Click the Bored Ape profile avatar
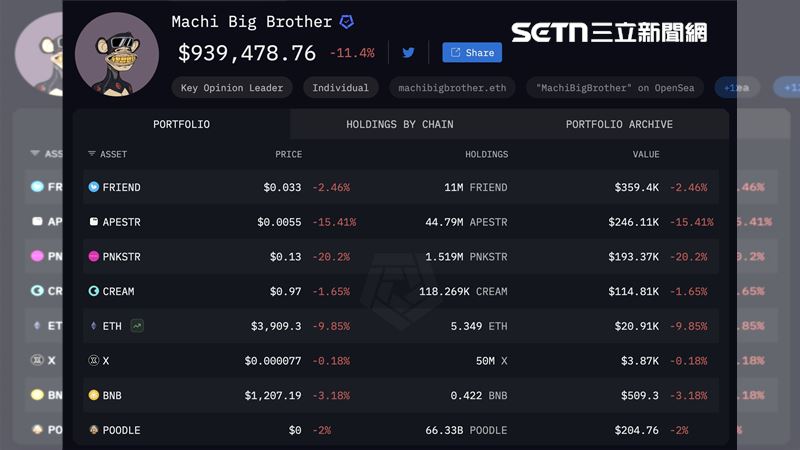Viewport: 800px width, 450px height. [116, 55]
